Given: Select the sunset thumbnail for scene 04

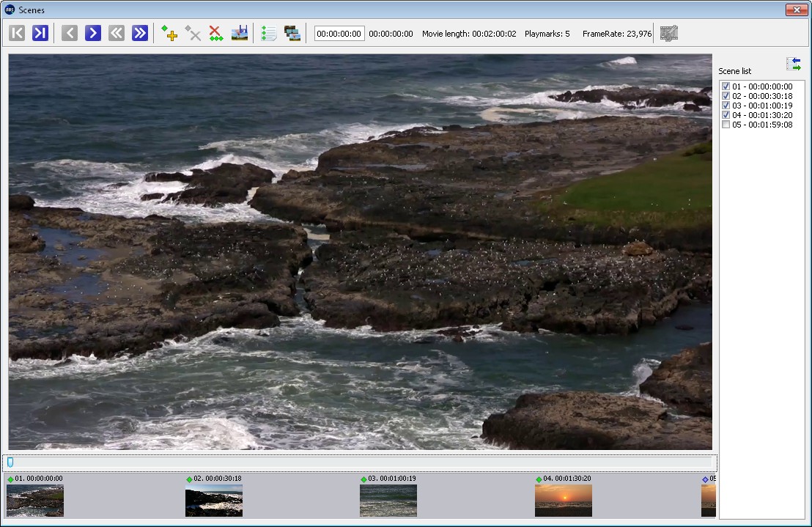Looking at the screenshot, I should pyautogui.click(x=563, y=501).
